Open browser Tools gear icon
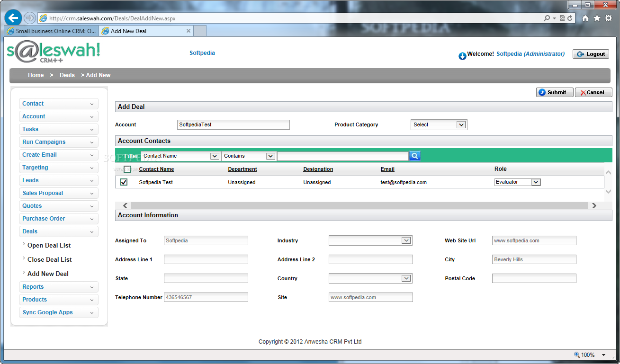 pos(609,18)
